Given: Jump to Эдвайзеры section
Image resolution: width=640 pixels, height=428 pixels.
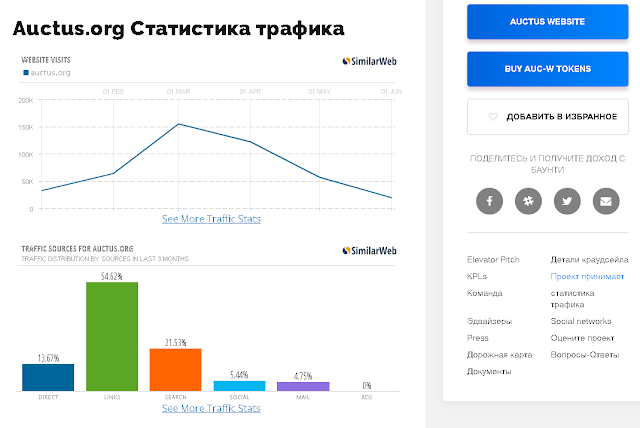Looking at the screenshot, I should click(489, 321).
